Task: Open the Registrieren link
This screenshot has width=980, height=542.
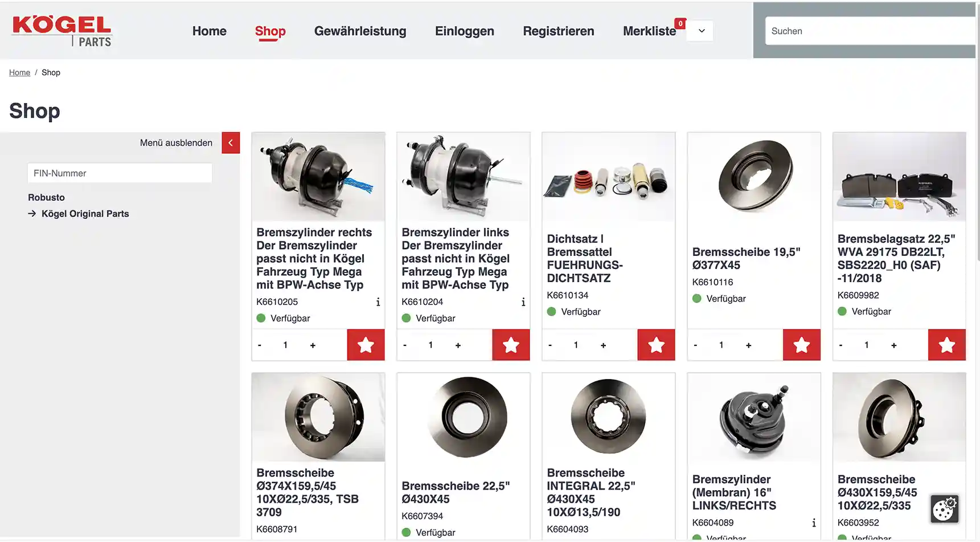Action: (x=559, y=31)
